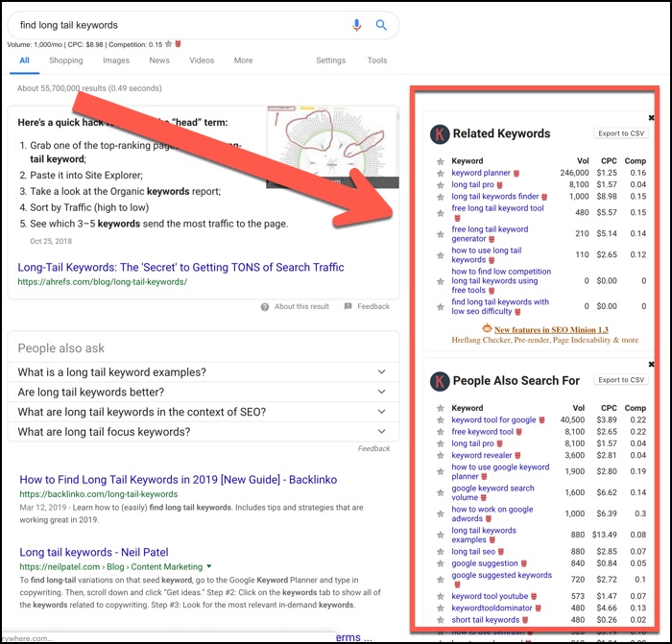The width and height of the screenshot is (672, 644).
Task: Click the keyword tool youtube link
Action: pos(490,596)
